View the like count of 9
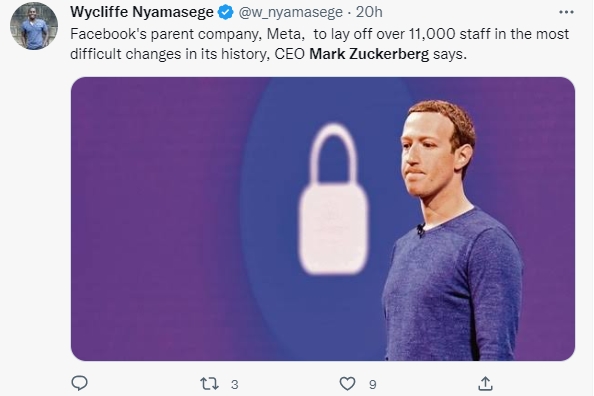This screenshot has width=594, height=396. point(373,385)
